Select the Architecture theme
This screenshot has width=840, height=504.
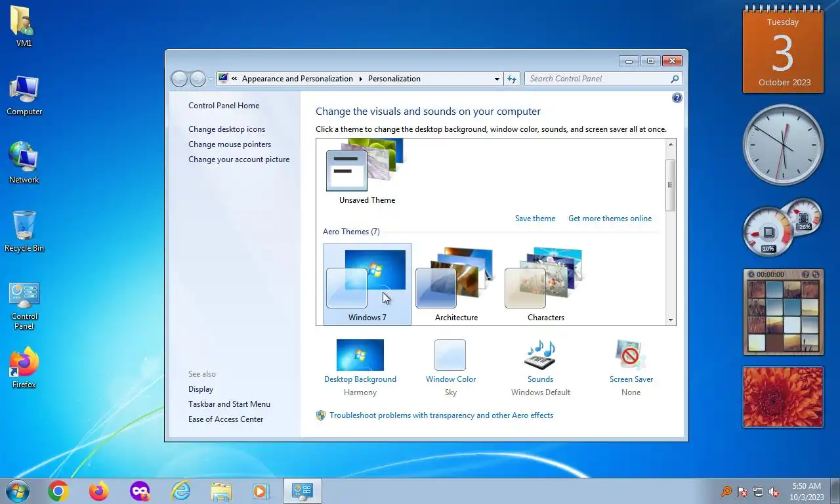[456, 284]
